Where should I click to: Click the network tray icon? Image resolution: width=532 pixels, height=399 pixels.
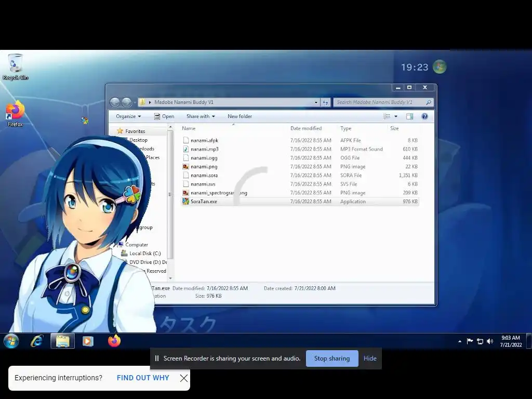pos(480,341)
